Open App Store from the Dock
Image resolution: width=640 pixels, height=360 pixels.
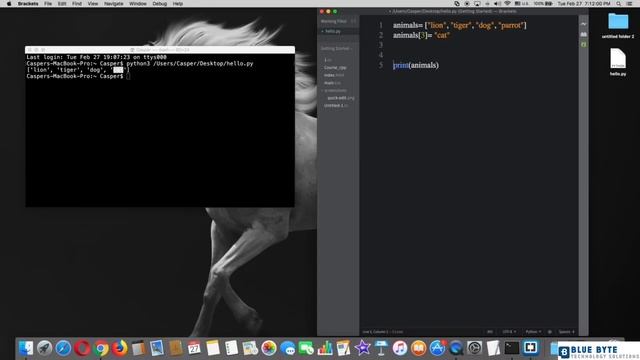click(438, 348)
